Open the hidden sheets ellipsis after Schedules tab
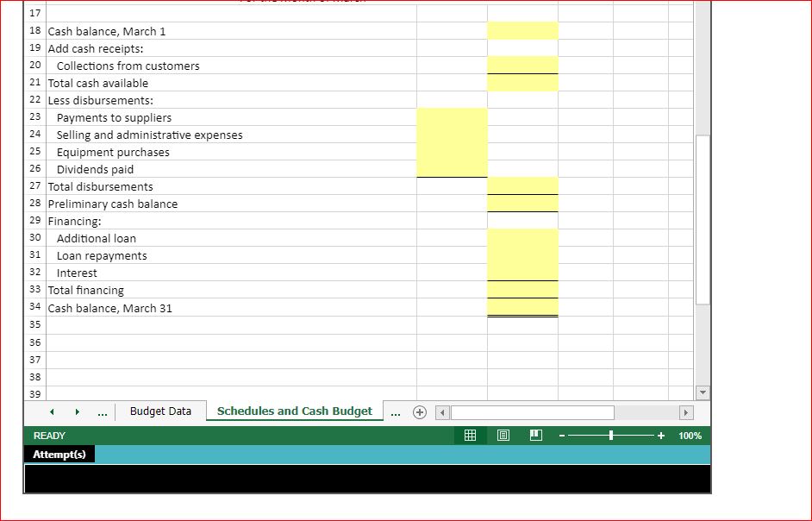812x521 pixels. coord(396,411)
